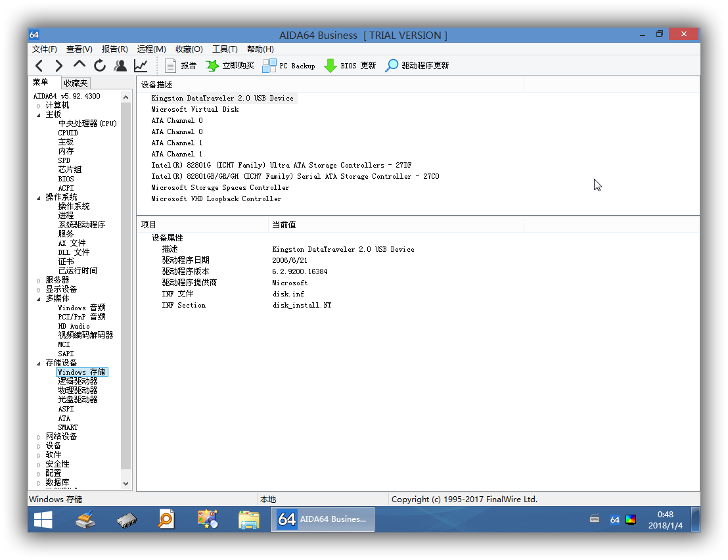Expand the 安全性 tree node
This screenshot has width=728, height=560.
tap(39, 465)
